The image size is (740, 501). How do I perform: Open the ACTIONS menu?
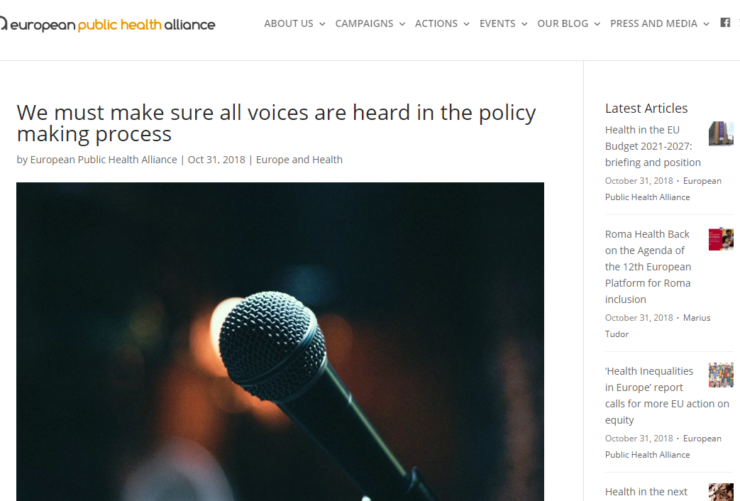coord(436,24)
